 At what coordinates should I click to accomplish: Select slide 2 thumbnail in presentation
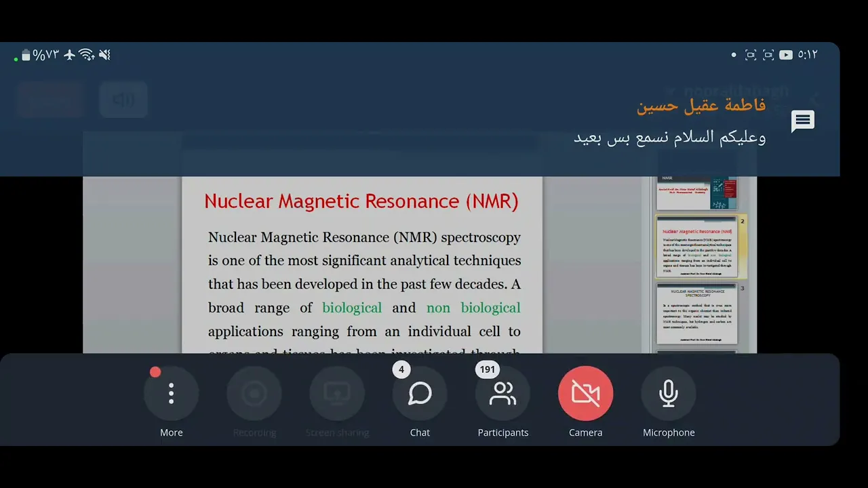coord(696,247)
